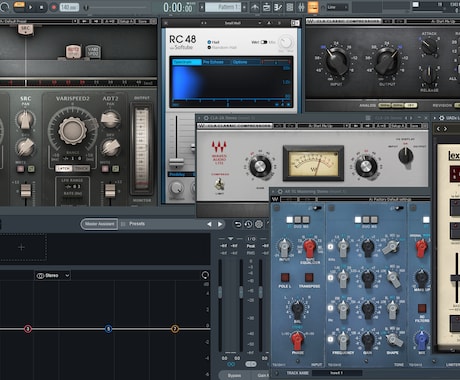Go to previous preset arrow in Ozone
The image size is (460, 380).
coord(209,224)
